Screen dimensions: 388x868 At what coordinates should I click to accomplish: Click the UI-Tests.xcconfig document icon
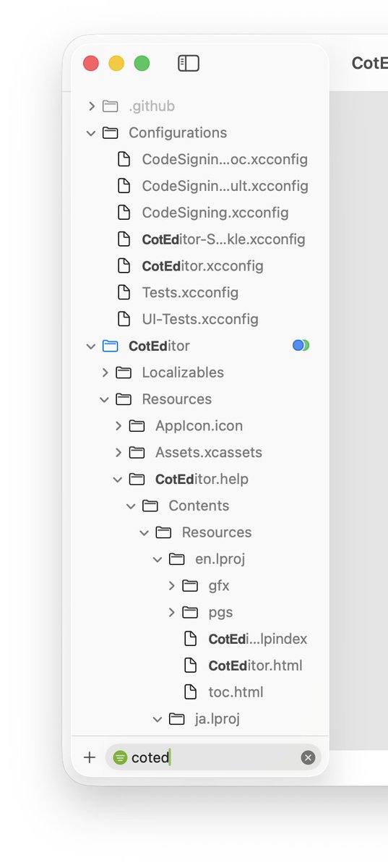pos(124,320)
